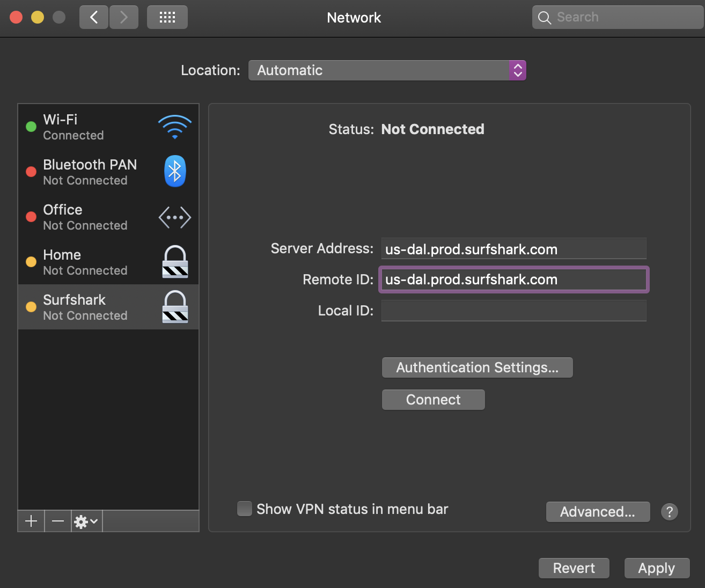Open Authentication Settings

coord(478,367)
